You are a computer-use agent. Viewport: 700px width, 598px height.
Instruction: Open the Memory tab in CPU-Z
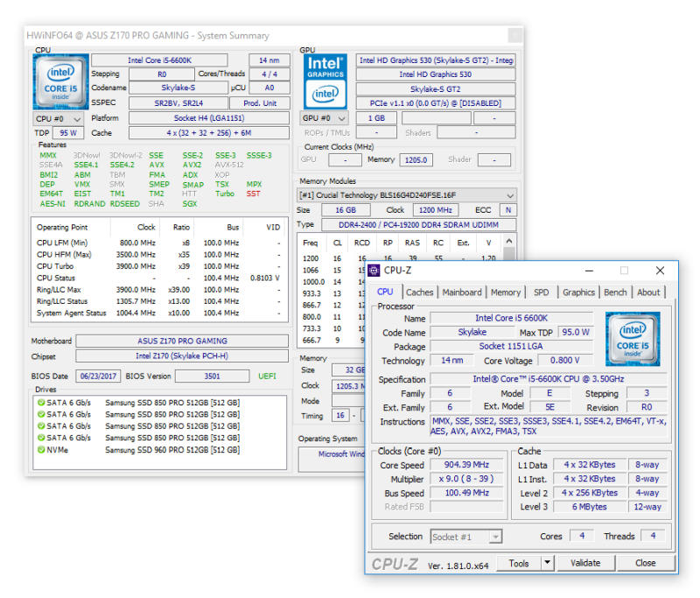pos(506,292)
